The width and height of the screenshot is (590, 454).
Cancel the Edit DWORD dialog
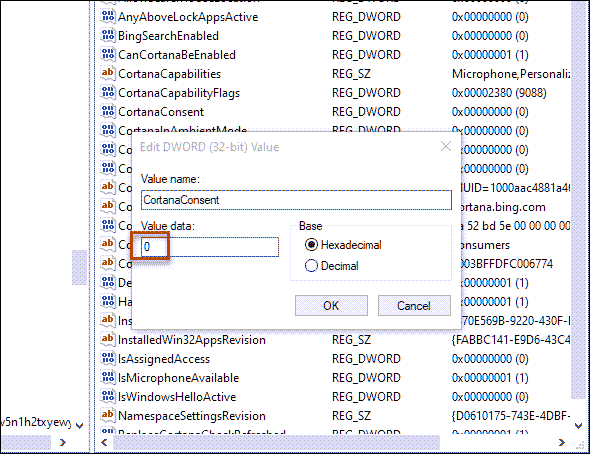[x=414, y=305]
